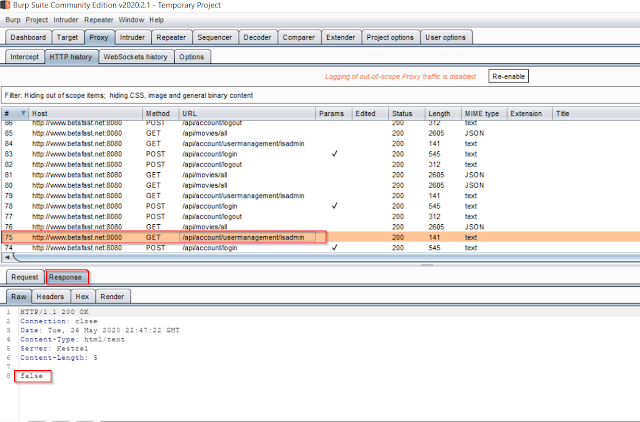Viewport: 640px width, 422px height.
Task: Sort by the MIME type column header
Action: click(484, 113)
